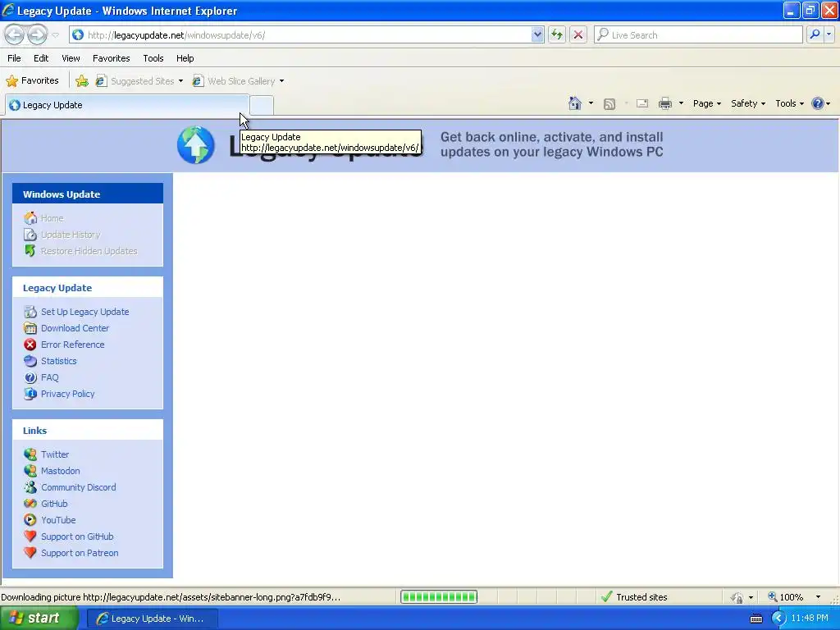Open the search provider dropdown arrow

coord(829,34)
